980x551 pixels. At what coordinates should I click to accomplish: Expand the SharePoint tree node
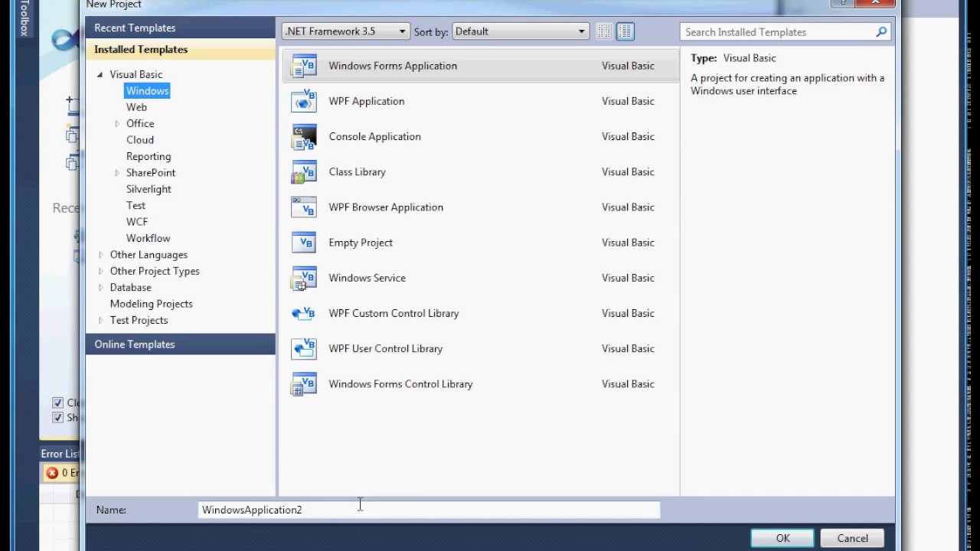(117, 172)
